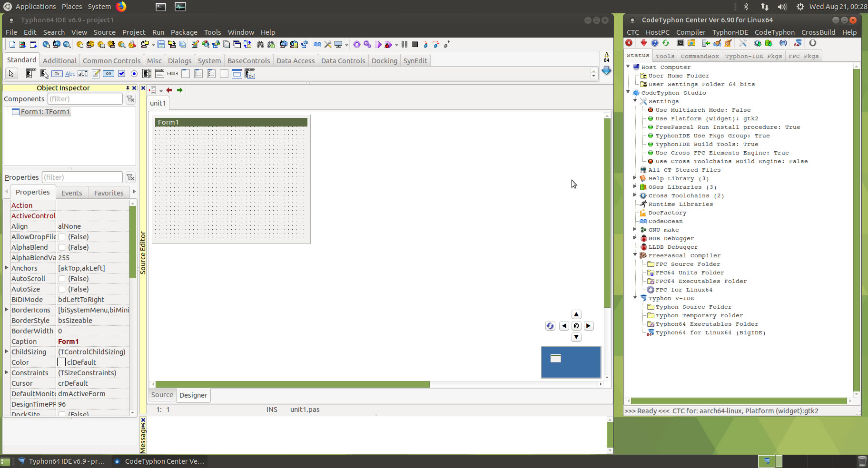
Task: Toggle the AutoSize checkbox
Action: [62, 289]
